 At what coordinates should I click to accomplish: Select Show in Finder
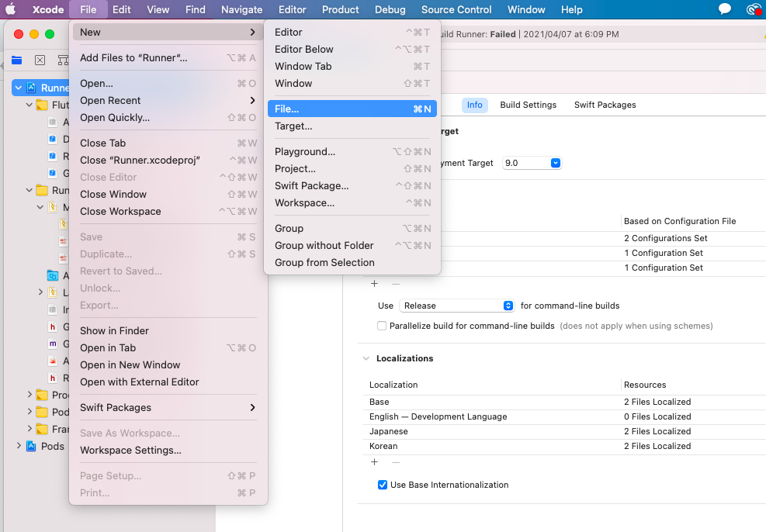168,331
